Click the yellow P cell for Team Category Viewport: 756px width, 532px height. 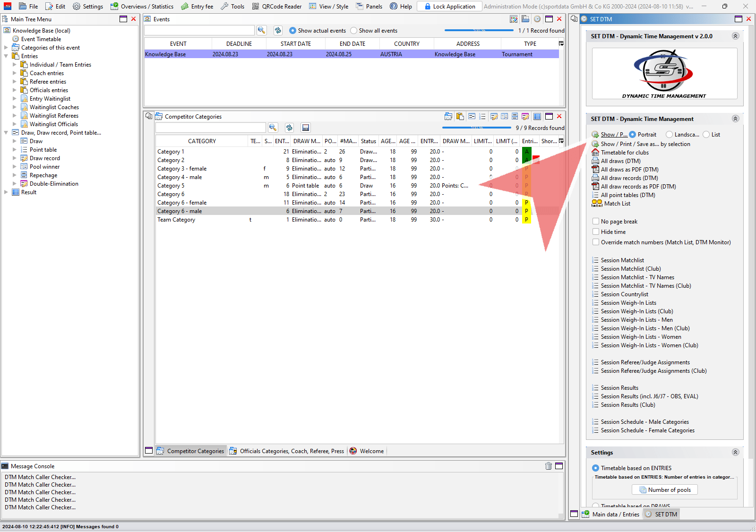(526, 220)
